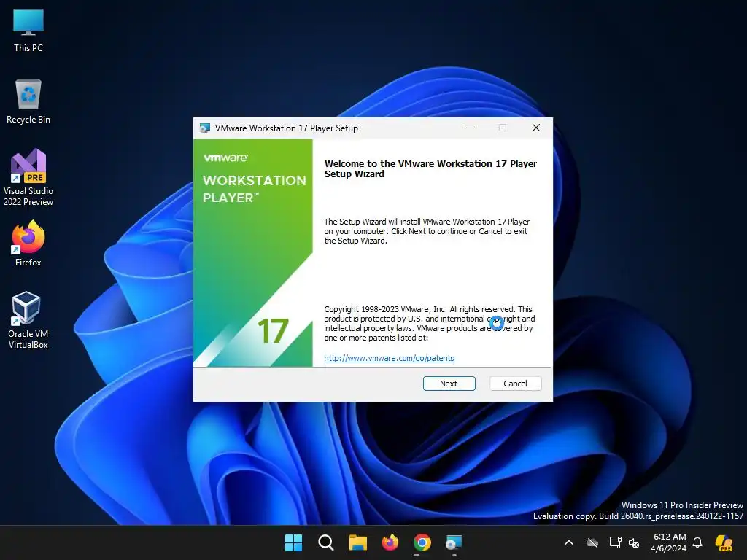Open network status tray icon
The width and height of the screenshot is (747, 560).
tap(615, 542)
